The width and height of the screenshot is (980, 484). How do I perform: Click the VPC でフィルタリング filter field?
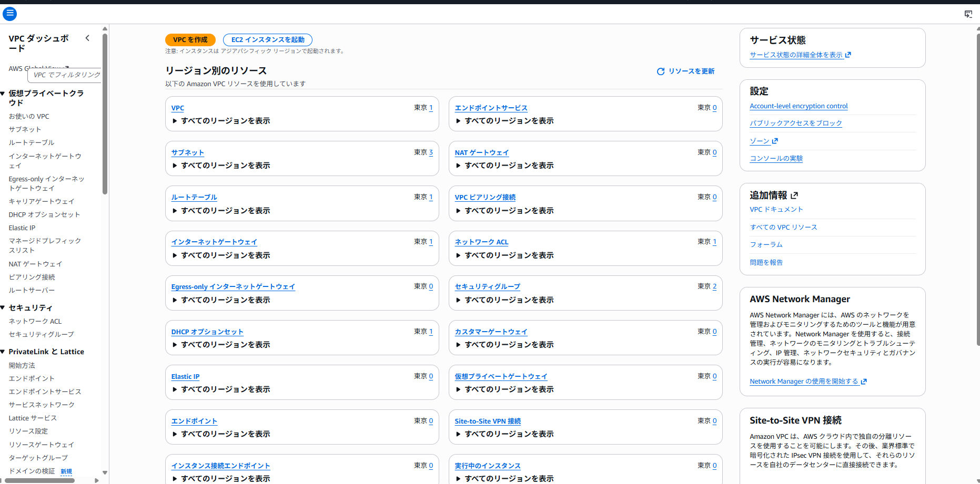tap(65, 75)
